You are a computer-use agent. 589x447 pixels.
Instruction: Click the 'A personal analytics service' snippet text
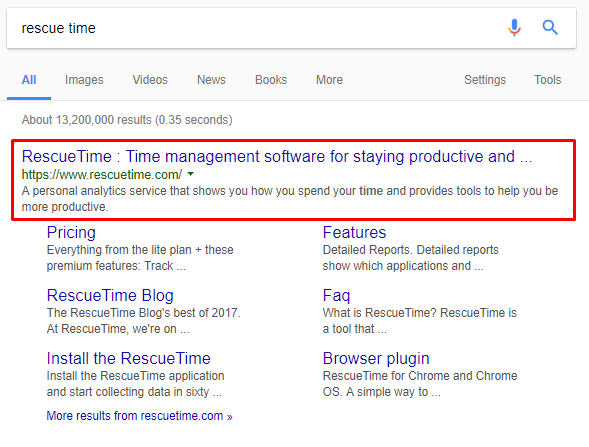coord(290,199)
